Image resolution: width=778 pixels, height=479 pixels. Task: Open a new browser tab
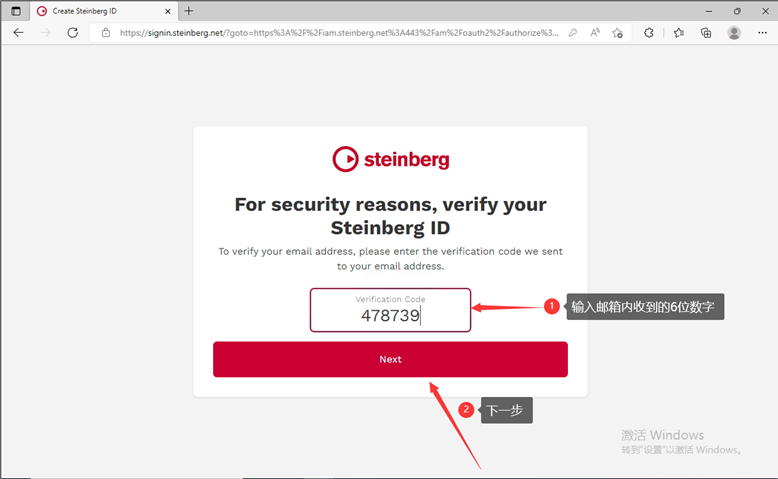click(189, 11)
